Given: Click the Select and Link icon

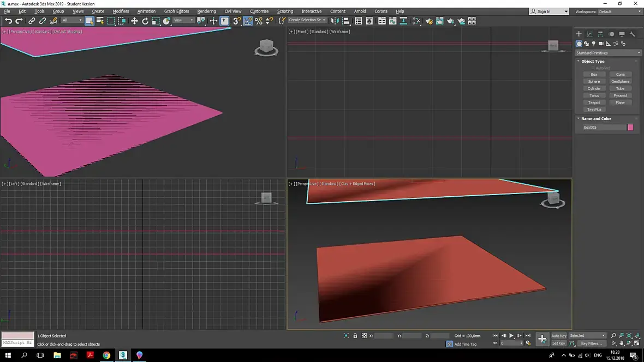Looking at the screenshot, I should coord(32,21).
